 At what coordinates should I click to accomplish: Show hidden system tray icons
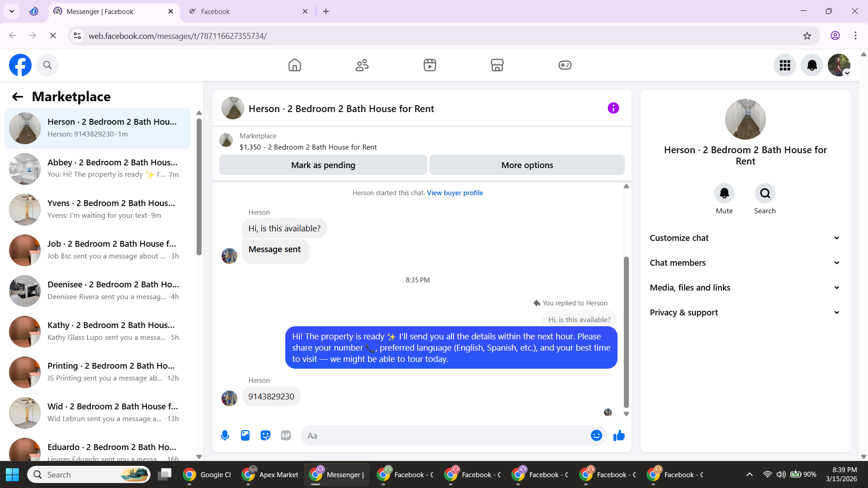pos(749,474)
